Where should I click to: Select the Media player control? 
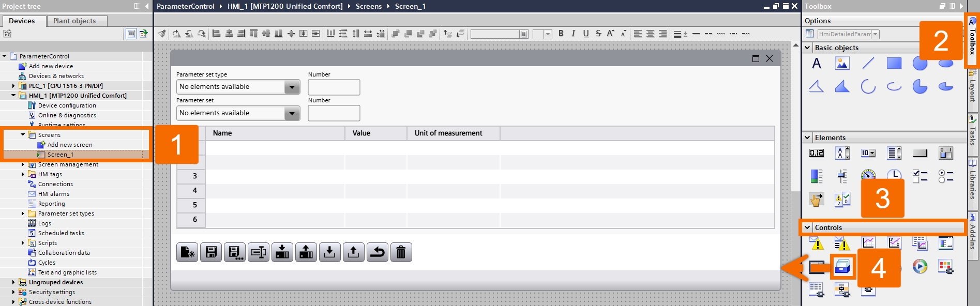click(x=920, y=266)
